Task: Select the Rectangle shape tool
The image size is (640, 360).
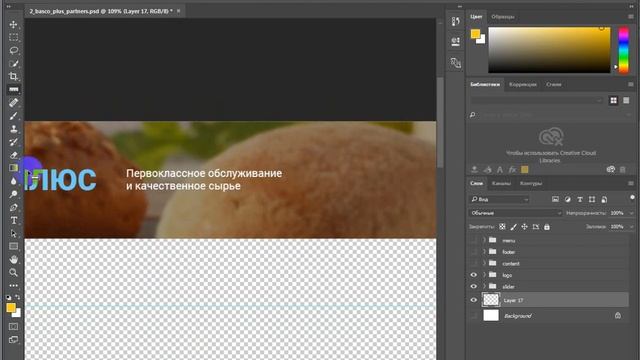Action: click(13, 247)
